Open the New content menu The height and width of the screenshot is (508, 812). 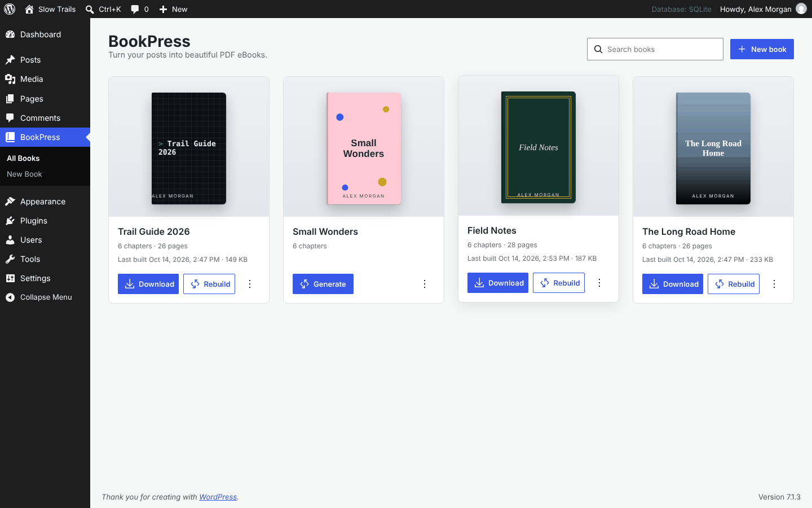click(x=173, y=9)
